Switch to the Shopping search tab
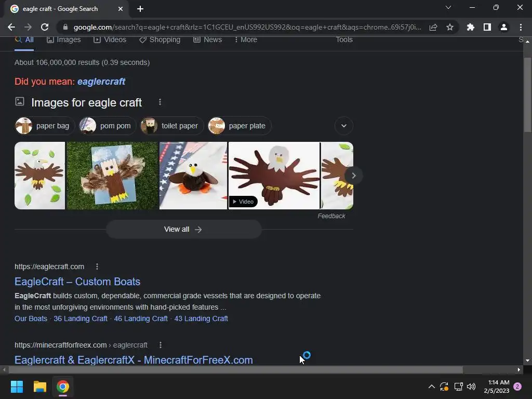The height and width of the screenshot is (399, 532). pos(160,39)
